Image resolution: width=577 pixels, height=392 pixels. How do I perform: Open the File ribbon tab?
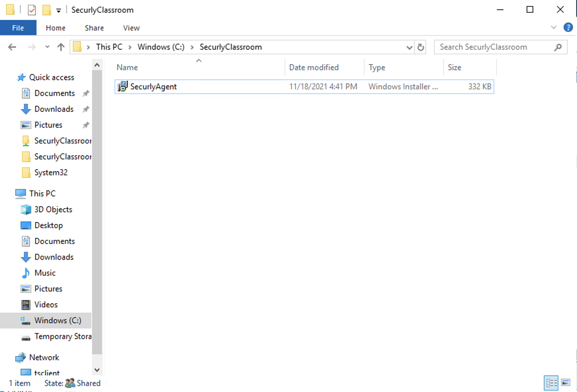point(18,28)
